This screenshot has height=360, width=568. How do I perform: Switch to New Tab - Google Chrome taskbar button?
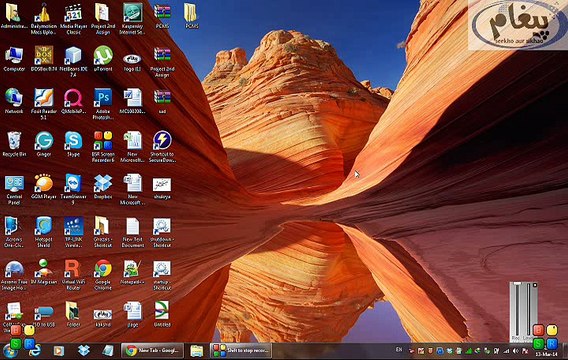[153, 351]
